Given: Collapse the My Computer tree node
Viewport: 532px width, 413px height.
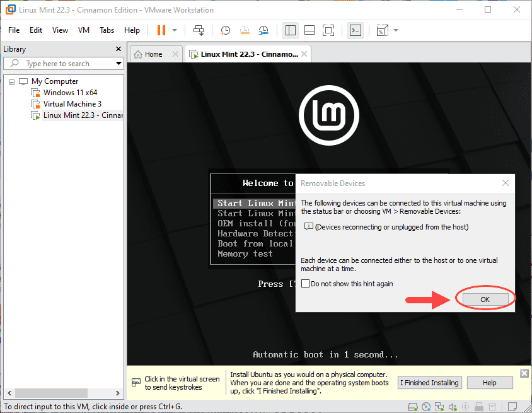Looking at the screenshot, I should (x=11, y=82).
